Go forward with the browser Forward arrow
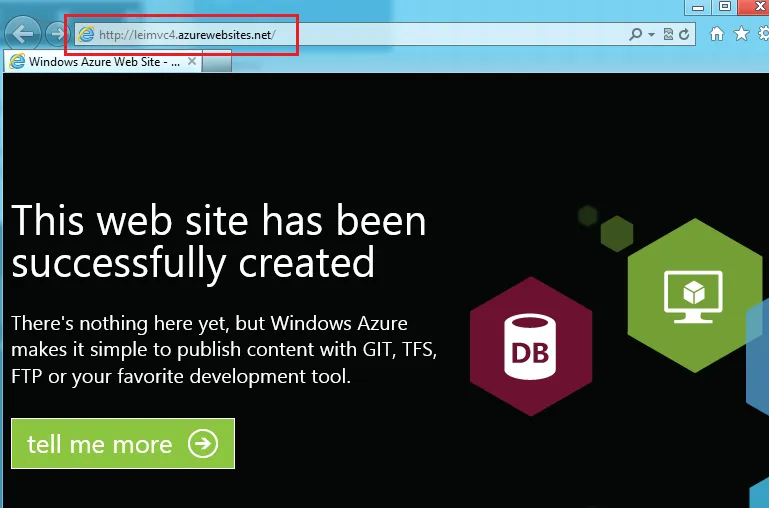This screenshot has height=508, width=769. coord(56,34)
